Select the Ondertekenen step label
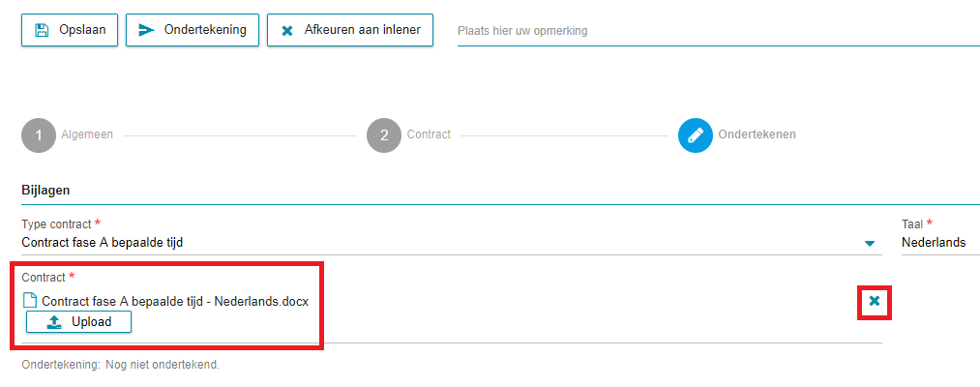 click(757, 134)
